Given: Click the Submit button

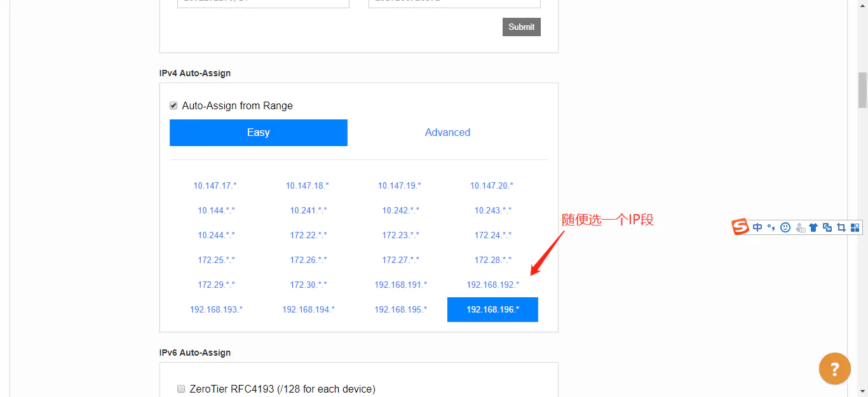Looking at the screenshot, I should (522, 27).
